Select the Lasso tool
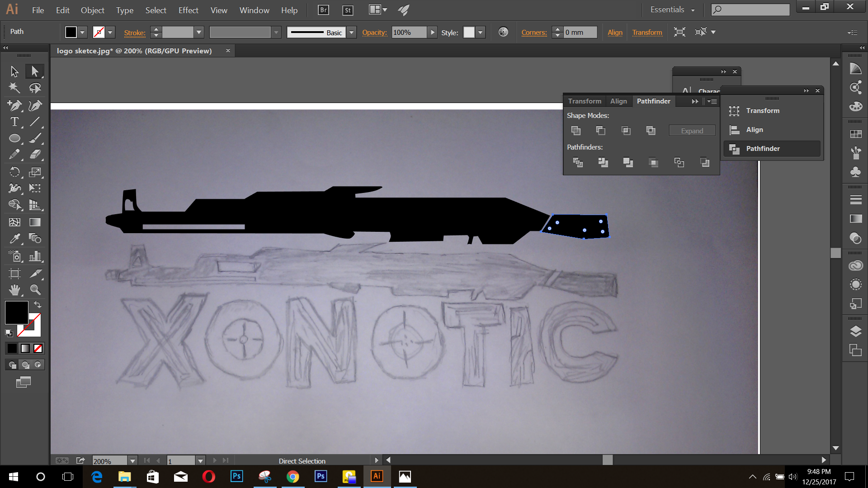Image resolution: width=868 pixels, height=488 pixels. (x=35, y=88)
